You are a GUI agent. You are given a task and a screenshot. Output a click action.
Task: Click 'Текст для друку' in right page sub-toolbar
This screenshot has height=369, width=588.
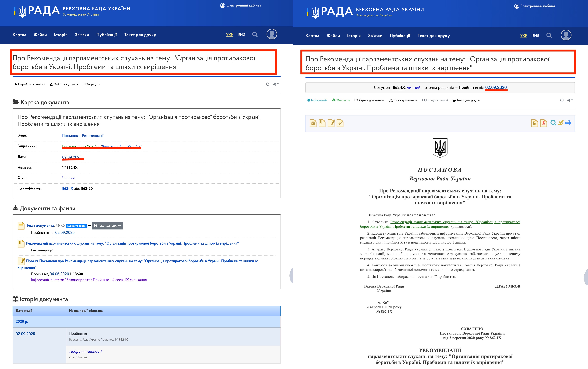point(466,100)
